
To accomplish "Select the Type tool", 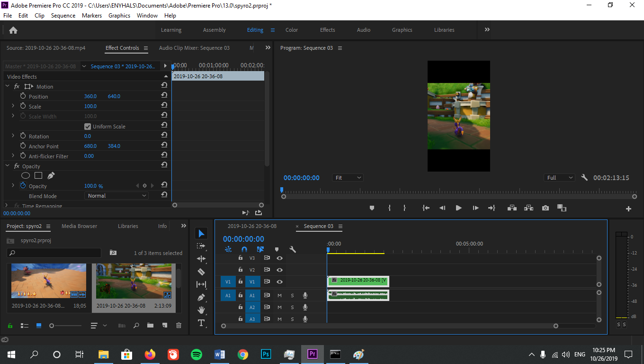I will click(201, 323).
